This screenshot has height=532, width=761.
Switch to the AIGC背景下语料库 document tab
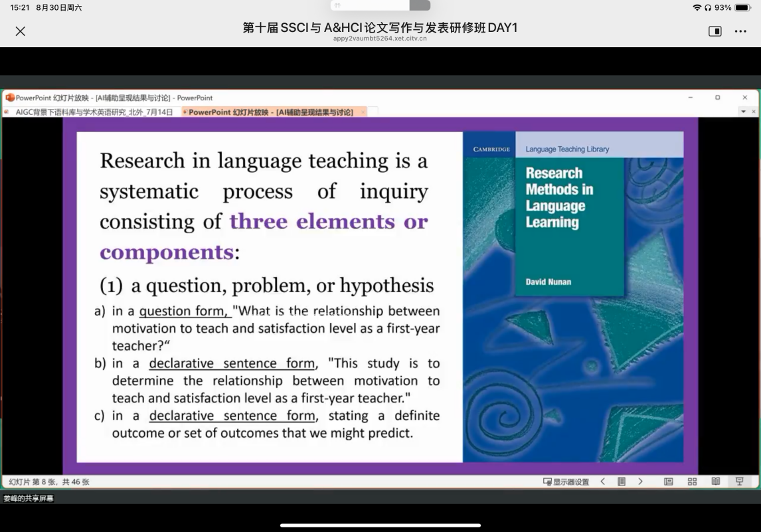pos(93,112)
